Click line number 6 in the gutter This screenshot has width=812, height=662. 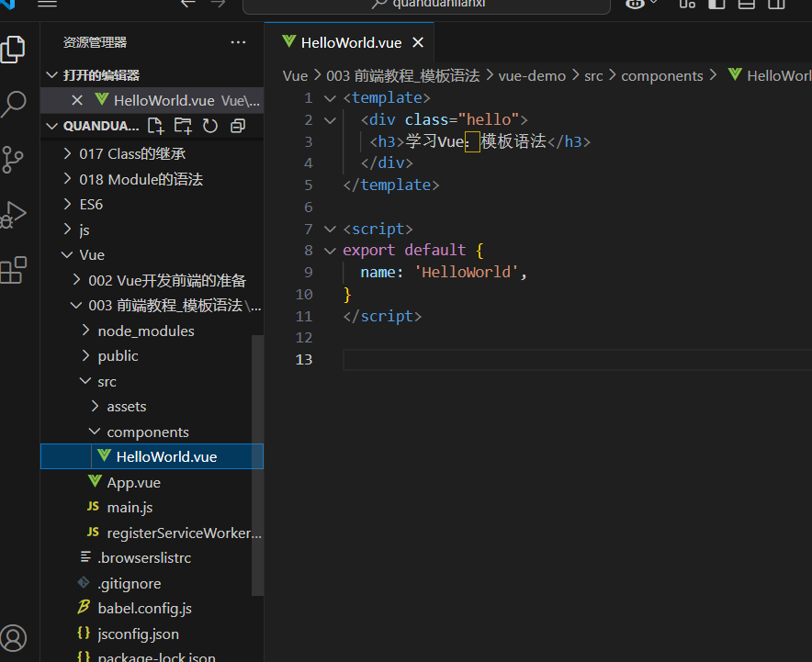308,207
